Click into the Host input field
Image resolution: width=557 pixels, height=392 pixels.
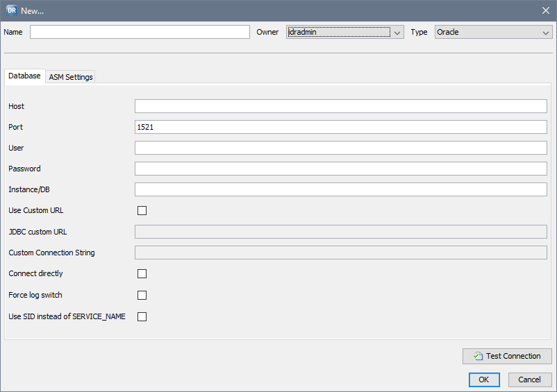click(x=340, y=106)
